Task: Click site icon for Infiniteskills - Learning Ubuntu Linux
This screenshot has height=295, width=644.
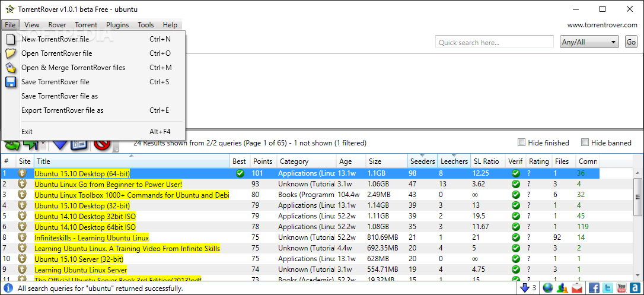Action: (22, 237)
